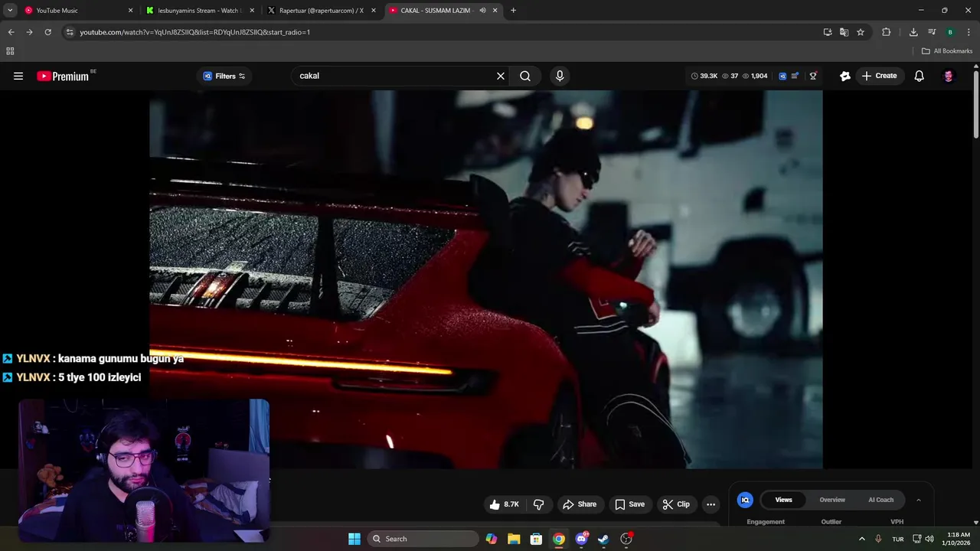Open Chrome profile B avatar
Viewport: 980px width, 551px height.
(950, 32)
